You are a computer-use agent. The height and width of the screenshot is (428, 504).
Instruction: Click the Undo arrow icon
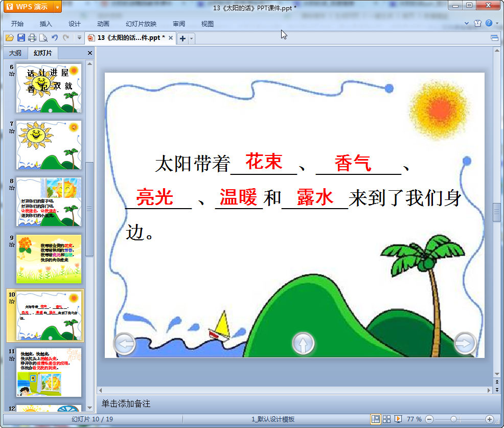tap(55, 38)
